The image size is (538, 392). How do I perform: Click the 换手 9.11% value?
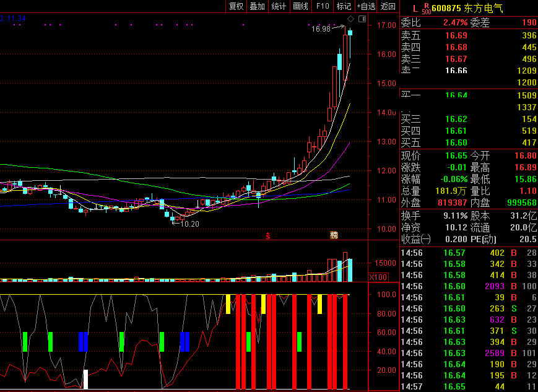tap(455, 216)
